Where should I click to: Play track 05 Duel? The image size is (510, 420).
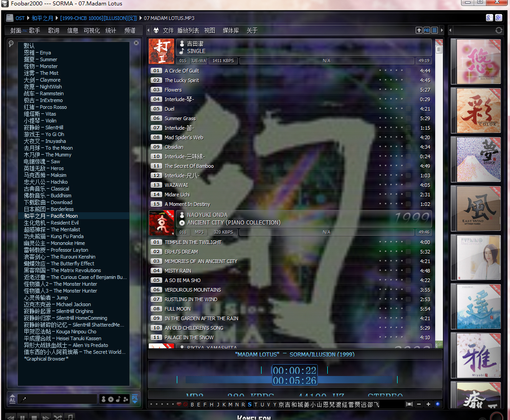291,109
